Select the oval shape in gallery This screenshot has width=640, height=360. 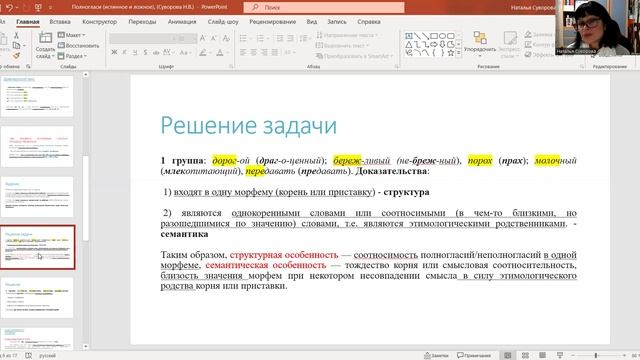point(442,36)
